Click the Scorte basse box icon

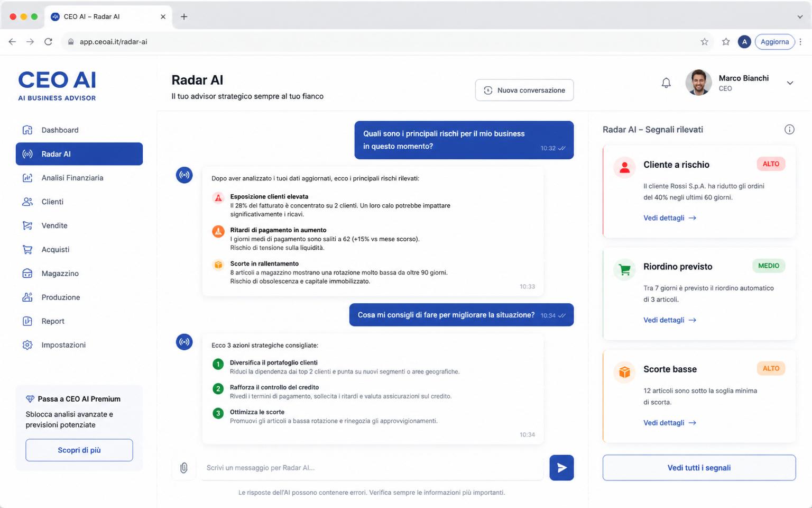(624, 372)
